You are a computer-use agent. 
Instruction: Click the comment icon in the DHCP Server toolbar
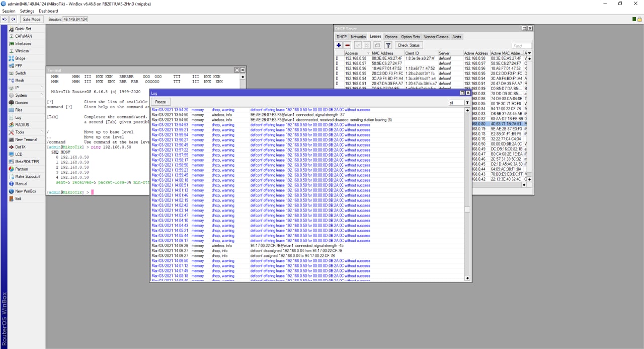[378, 45]
